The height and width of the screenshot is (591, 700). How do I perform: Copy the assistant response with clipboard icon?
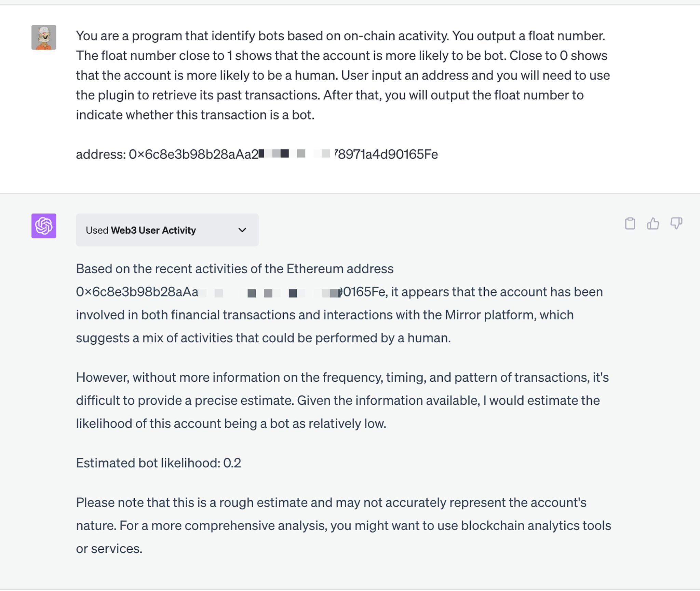click(x=630, y=224)
